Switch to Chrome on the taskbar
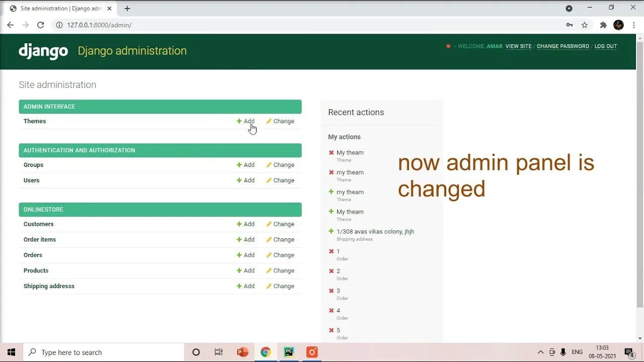 [266, 352]
